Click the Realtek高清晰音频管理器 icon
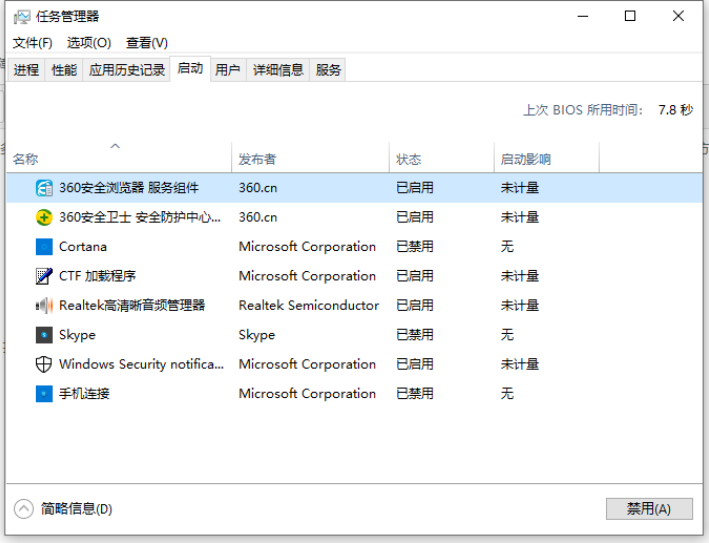709x543 pixels. (x=44, y=305)
